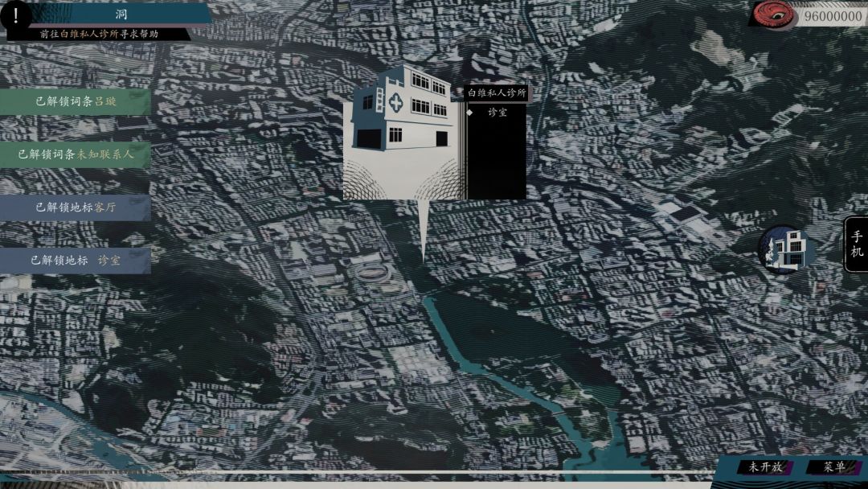
Task: Click the 已解锁词条未知联系人 notification
Action: point(75,154)
